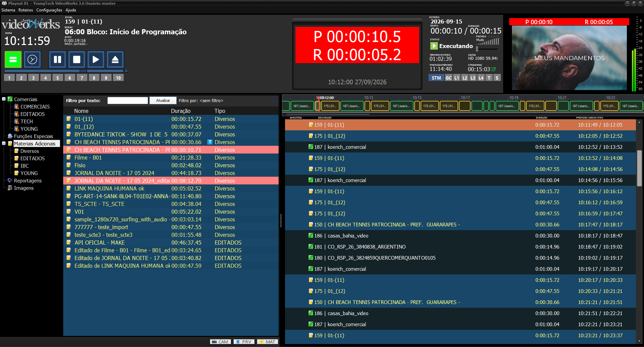Click the padlock icon beside progress bar
Image resolution: width=644 pixels, height=347 pixels.
(x=126, y=71)
